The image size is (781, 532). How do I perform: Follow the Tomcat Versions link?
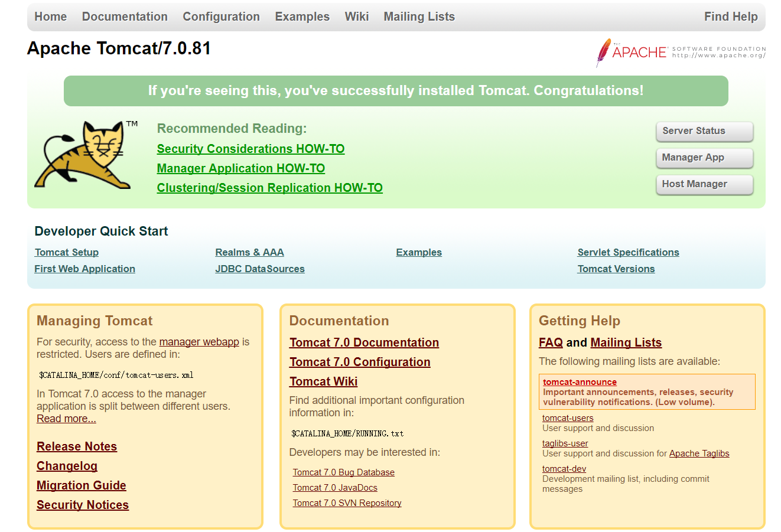tap(616, 269)
